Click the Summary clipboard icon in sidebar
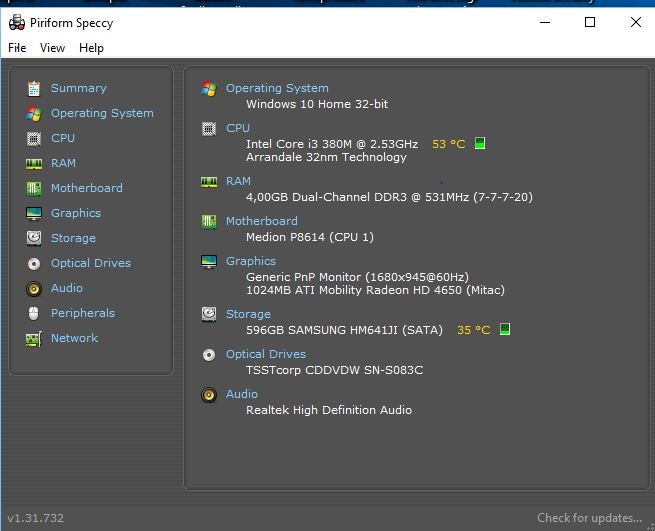Screen dimensions: 655x531 coord(34,88)
